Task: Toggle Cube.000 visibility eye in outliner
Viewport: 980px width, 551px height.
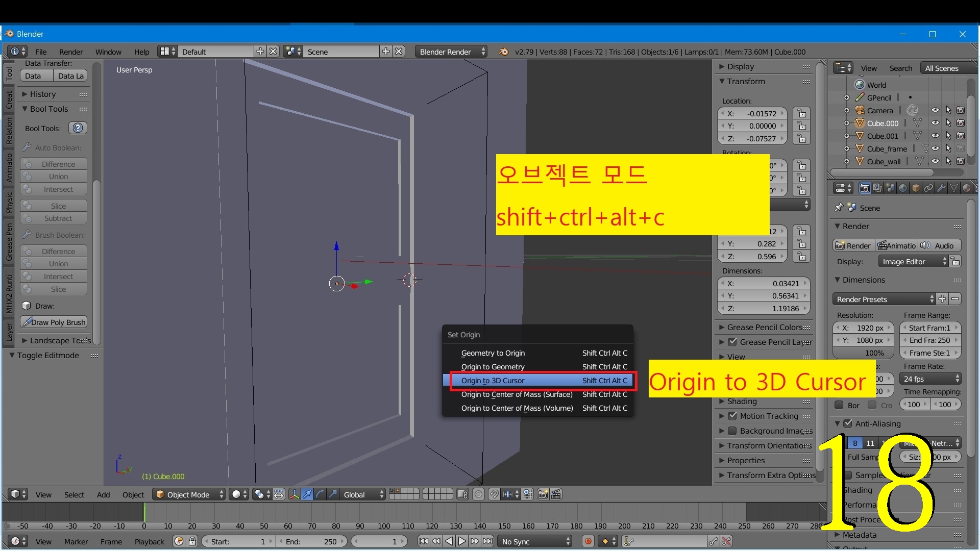Action: [x=935, y=123]
